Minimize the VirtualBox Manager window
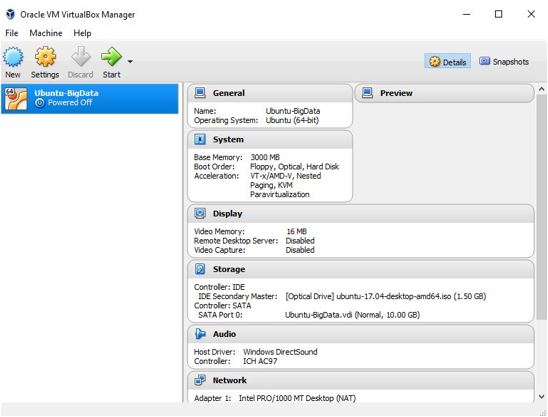The image size is (548, 417). [467, 14]
